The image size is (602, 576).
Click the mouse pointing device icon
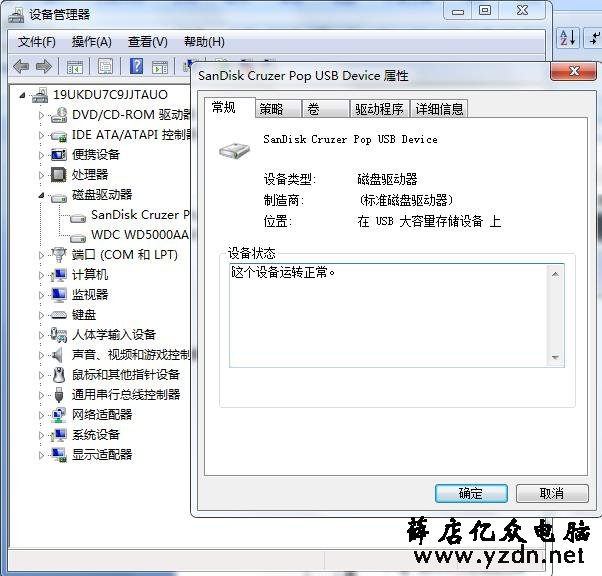coord(59,375)
